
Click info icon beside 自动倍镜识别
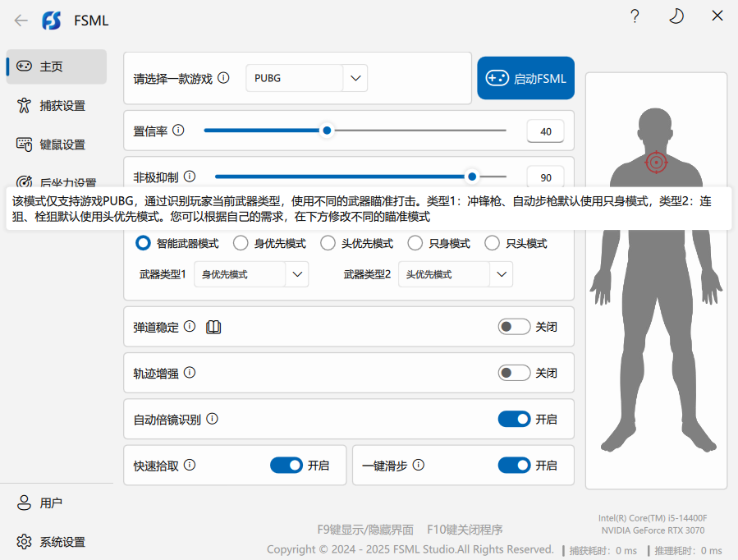(212, 419)
